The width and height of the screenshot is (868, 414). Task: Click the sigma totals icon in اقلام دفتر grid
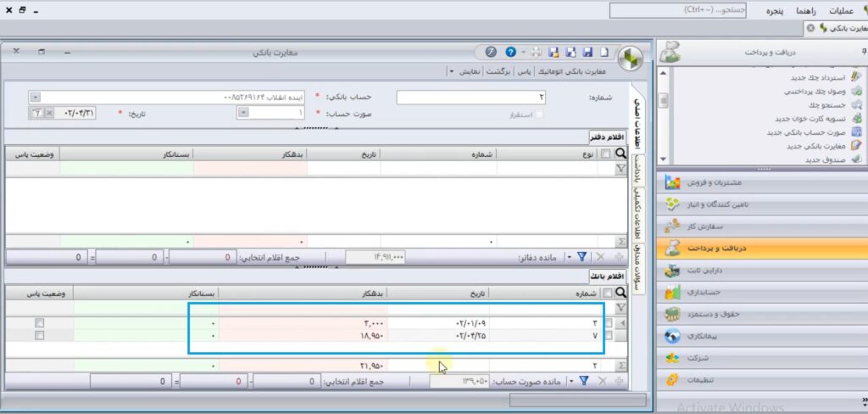pos(620,242)
